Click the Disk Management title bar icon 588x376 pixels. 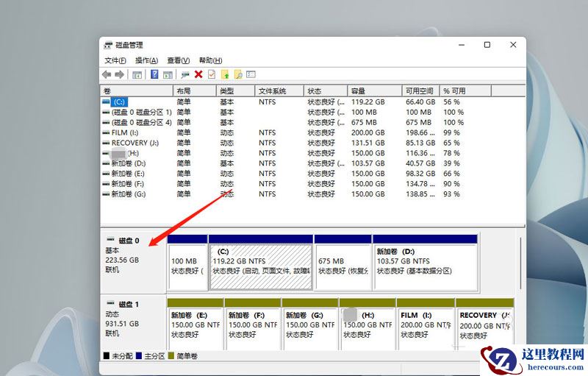pos(108,46)
